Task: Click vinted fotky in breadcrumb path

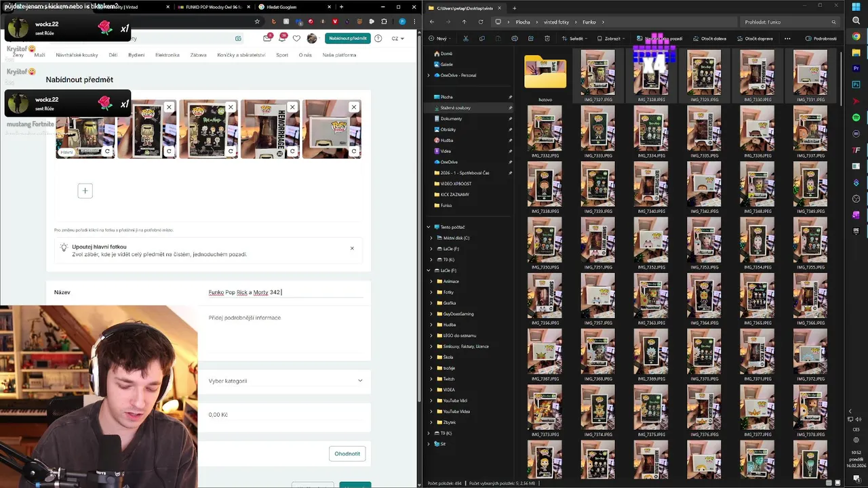Action: (556, 22)
